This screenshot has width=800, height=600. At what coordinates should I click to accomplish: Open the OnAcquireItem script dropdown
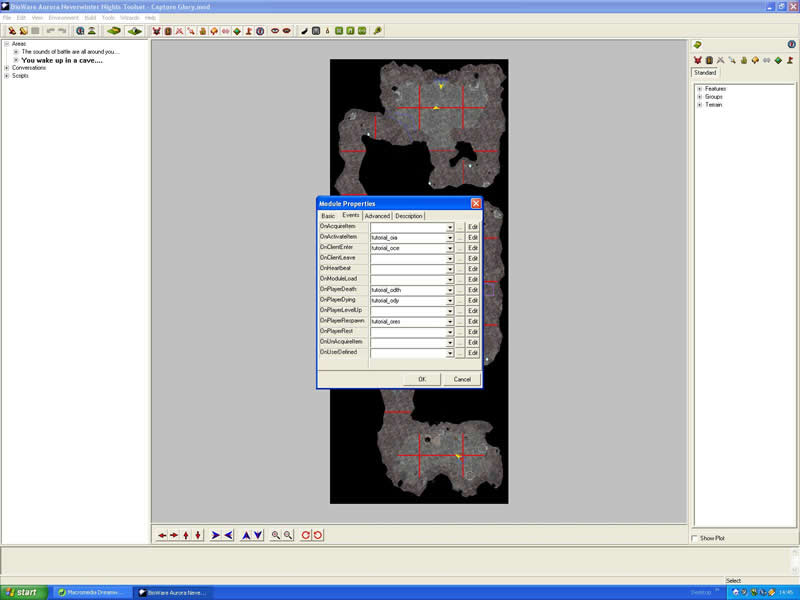tap(450, 227)
